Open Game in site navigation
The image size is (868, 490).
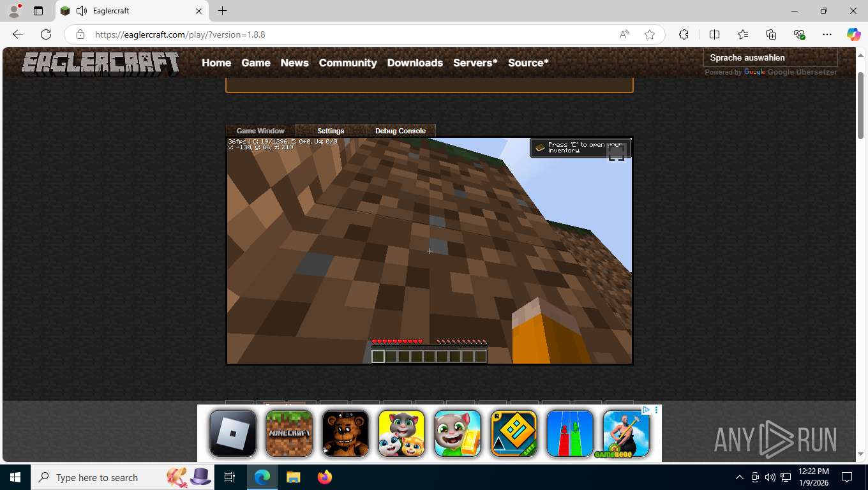(256, 63)
